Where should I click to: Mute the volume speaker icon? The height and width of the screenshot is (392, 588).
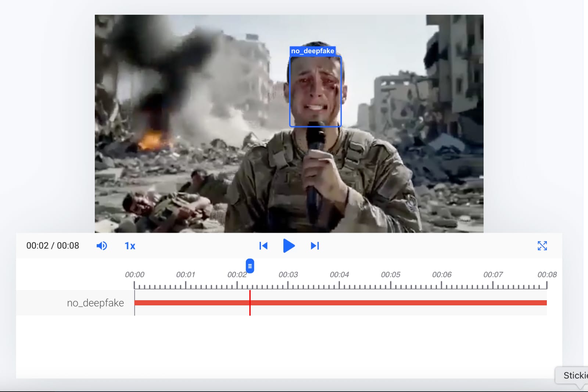102,246
